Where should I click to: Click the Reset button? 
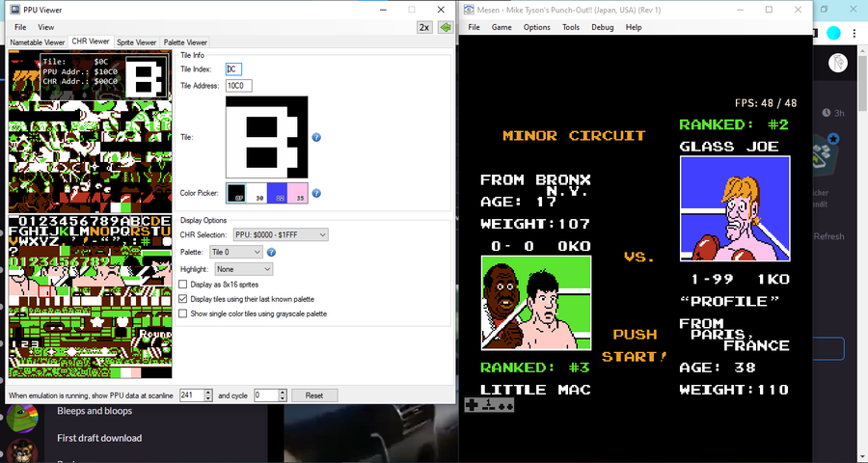(313, 395)
